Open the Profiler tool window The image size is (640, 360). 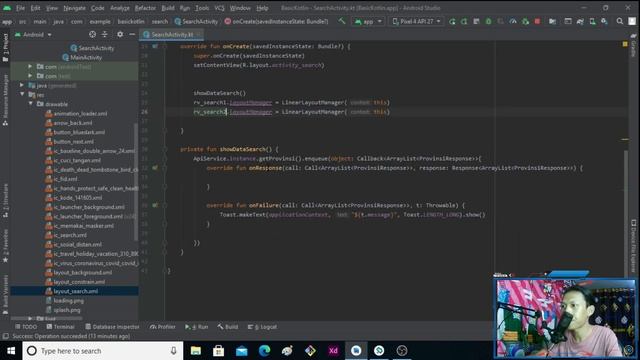162,327
